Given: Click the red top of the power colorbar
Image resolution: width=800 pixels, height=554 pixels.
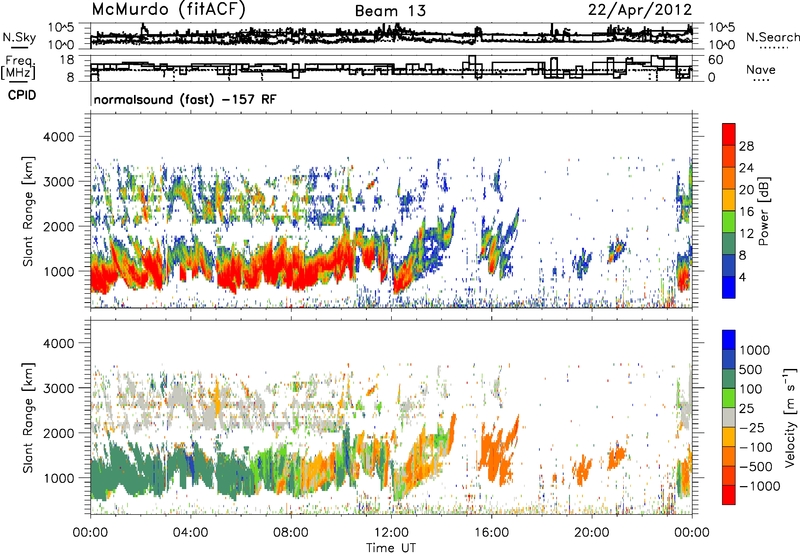Looking at the screenshot, I should point(729,134).
